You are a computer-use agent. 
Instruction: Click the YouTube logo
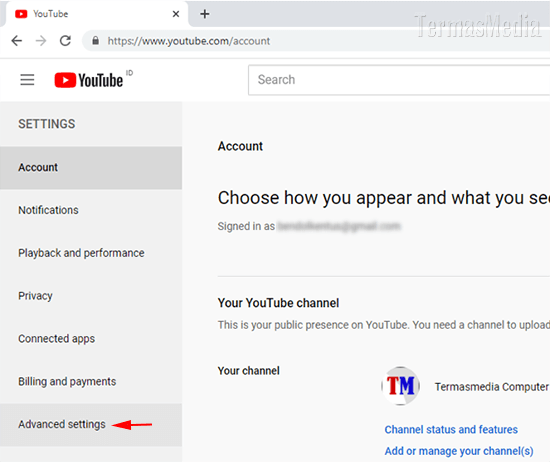pyautogui.click(x=89, y=80)
